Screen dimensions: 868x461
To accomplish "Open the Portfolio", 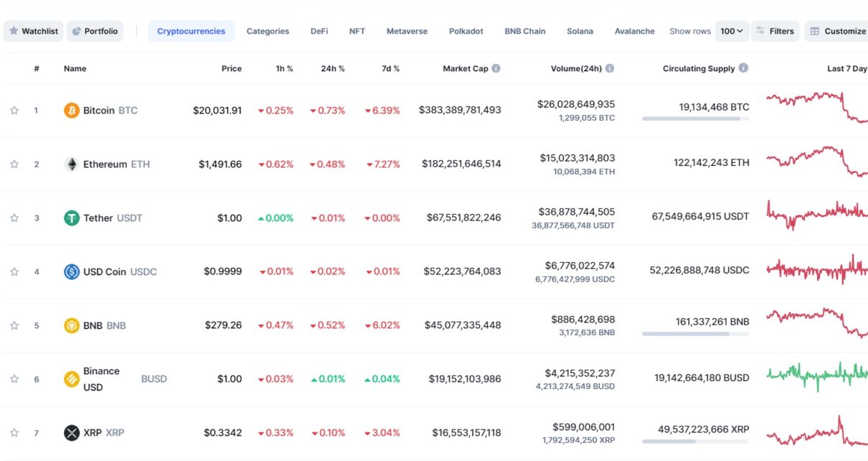I will point(95,31).
